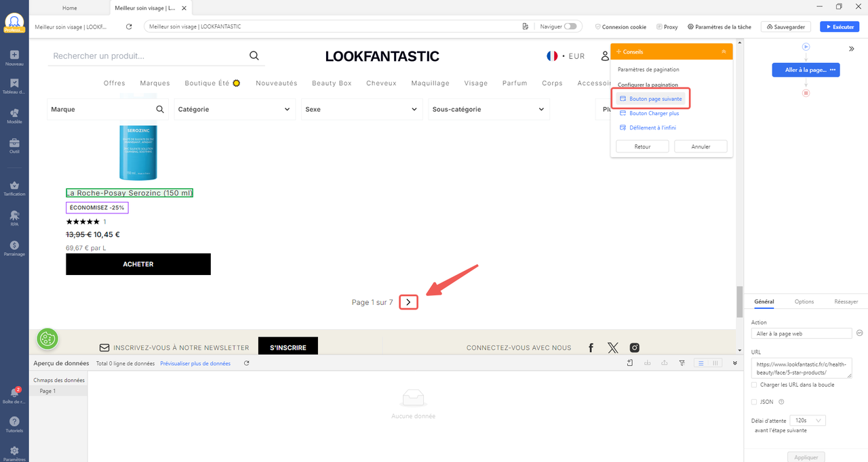Open the Cheveux menu on the site
Image resolution: width=868 pixels, height=462 pixels.
tap(381, 83)
